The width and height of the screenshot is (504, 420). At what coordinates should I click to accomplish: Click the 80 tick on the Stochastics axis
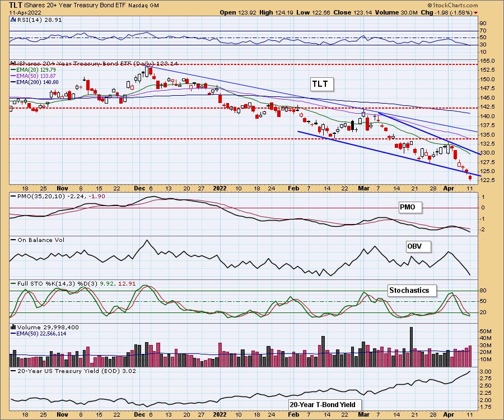click(x=483, y=291)
